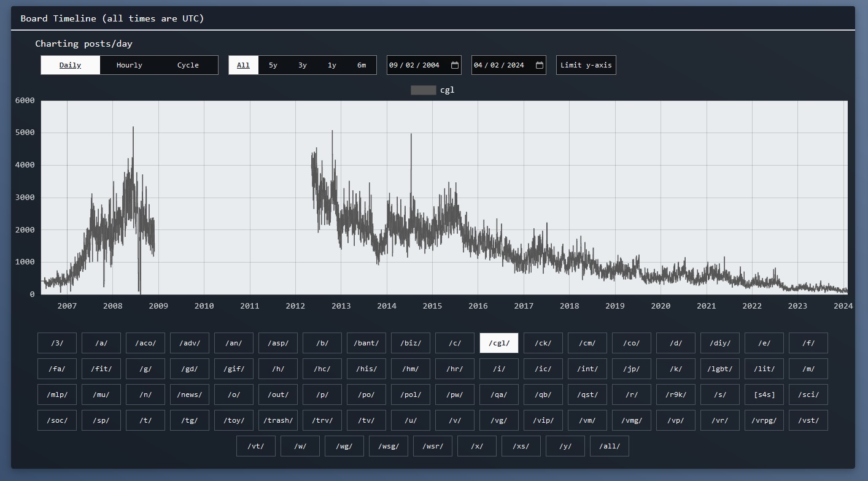The height and width of the screenshot is (481, 868).
Task: Select the /soc/ board
Action: pyautogui.click(x=57, y=420)
